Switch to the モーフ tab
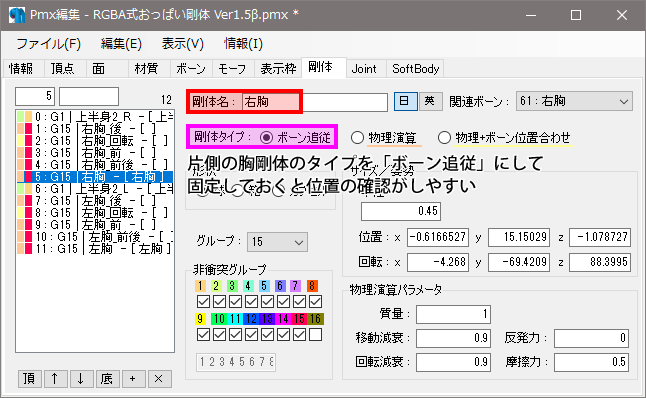 click(232, 68)
